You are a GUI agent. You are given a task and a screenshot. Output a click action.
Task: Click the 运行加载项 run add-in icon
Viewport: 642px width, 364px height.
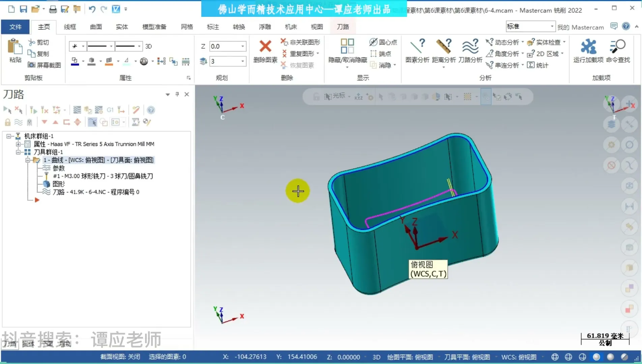588,47
